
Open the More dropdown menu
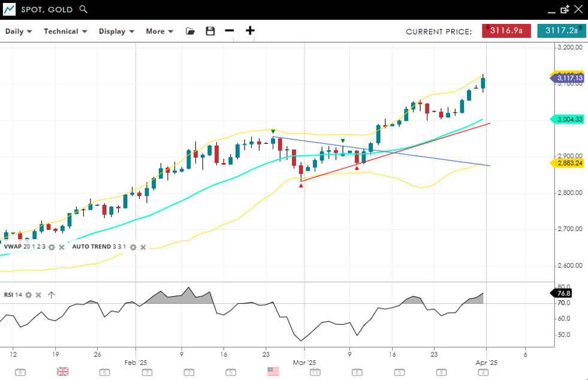pos(159,31)
